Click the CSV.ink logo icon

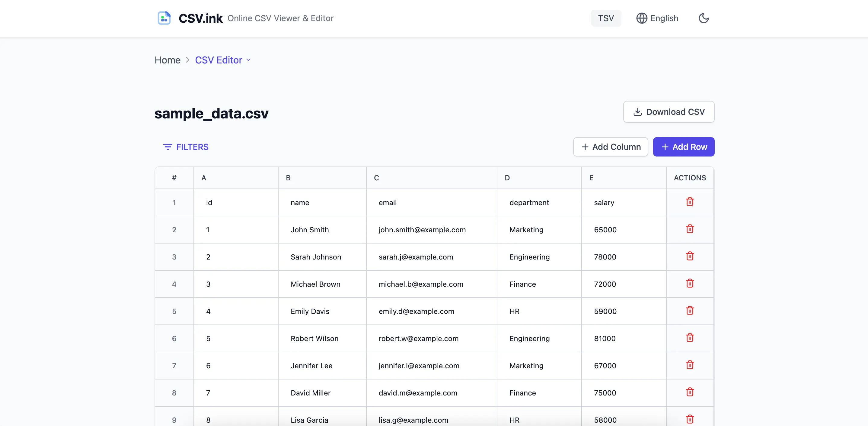pyautogui.click(x=164, y=18)
